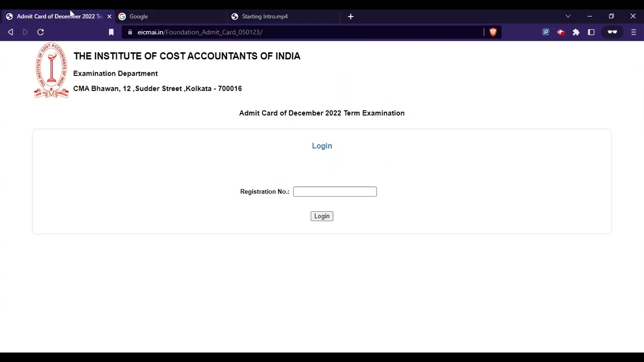Click the browser forward arrow
Image resolution: width=644 pixels, height=362 pixels.
coord(25,32)
